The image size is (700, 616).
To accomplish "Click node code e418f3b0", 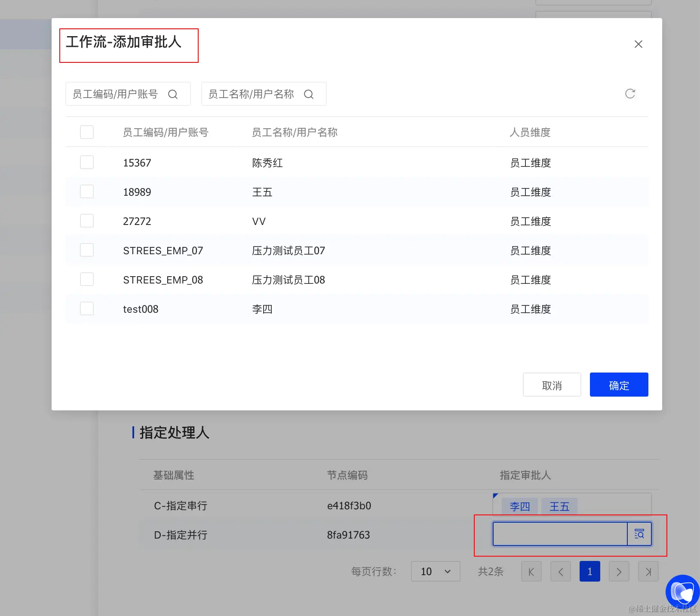I will tap(349, 506).
